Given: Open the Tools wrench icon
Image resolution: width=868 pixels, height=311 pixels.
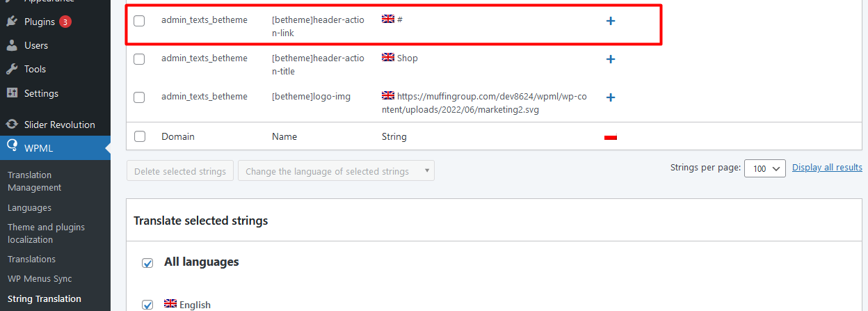Looking at the screenshot, I should [12, 69].
